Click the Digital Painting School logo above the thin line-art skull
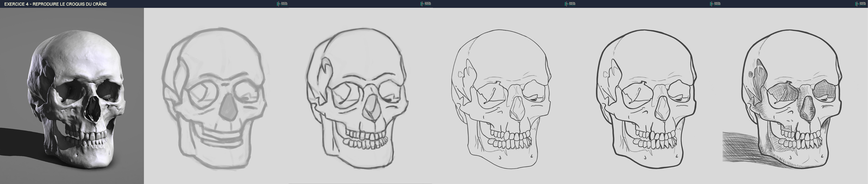The height and width of the screenshot is (184, 868). (570, 4)
